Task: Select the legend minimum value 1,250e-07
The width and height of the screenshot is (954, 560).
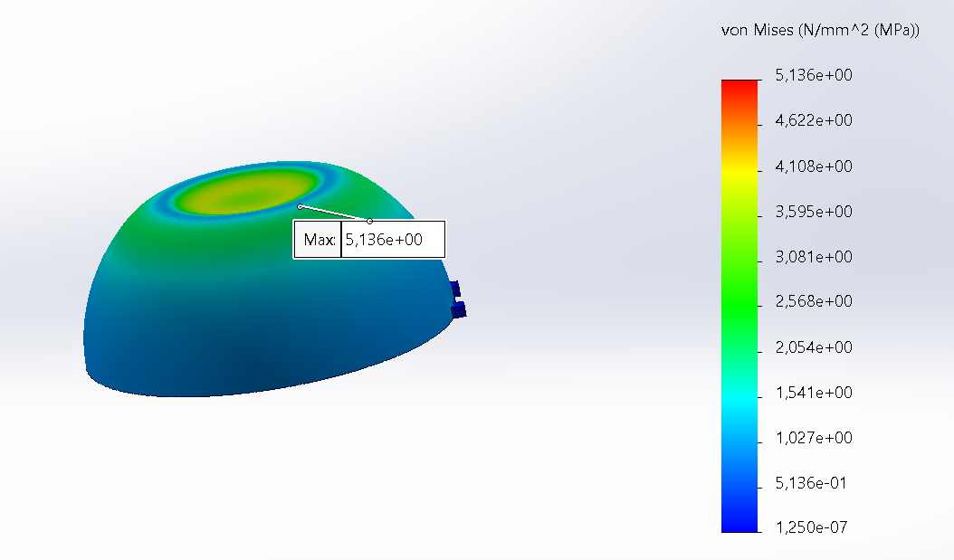Action: coord(811,527)
